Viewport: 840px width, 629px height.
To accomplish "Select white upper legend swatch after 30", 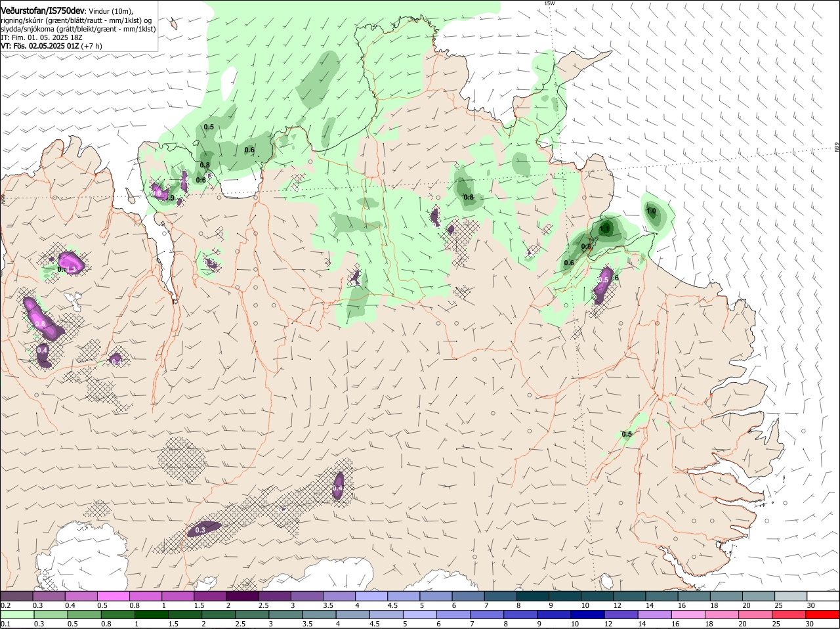I will pyautogui.click(x=824, y=596).
